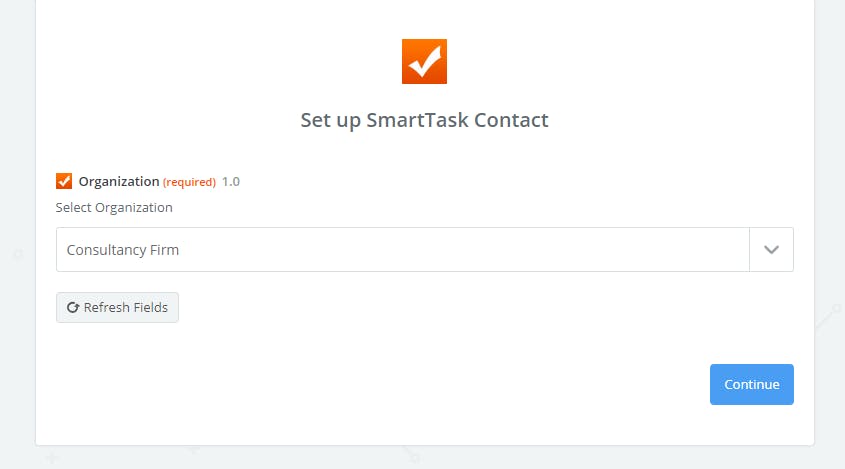
Task: Click the orange (required) tag
Action: click(x=189, y=182)
